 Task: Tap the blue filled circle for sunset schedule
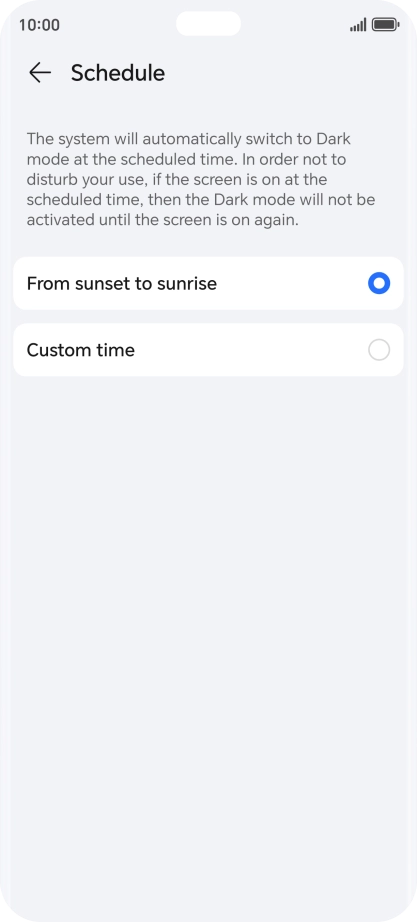tap(379, 283)
